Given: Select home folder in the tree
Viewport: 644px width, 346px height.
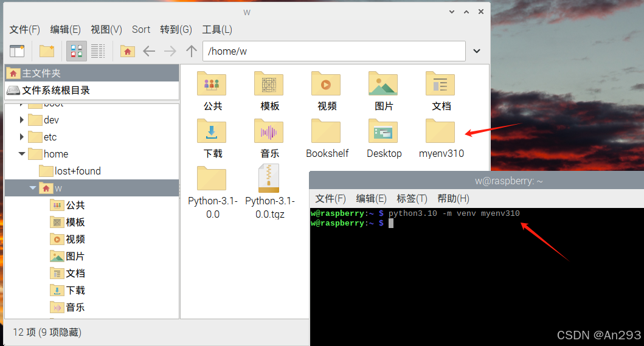Looking at the screenshot, I should pyautogui.click(x=48, y=154).
